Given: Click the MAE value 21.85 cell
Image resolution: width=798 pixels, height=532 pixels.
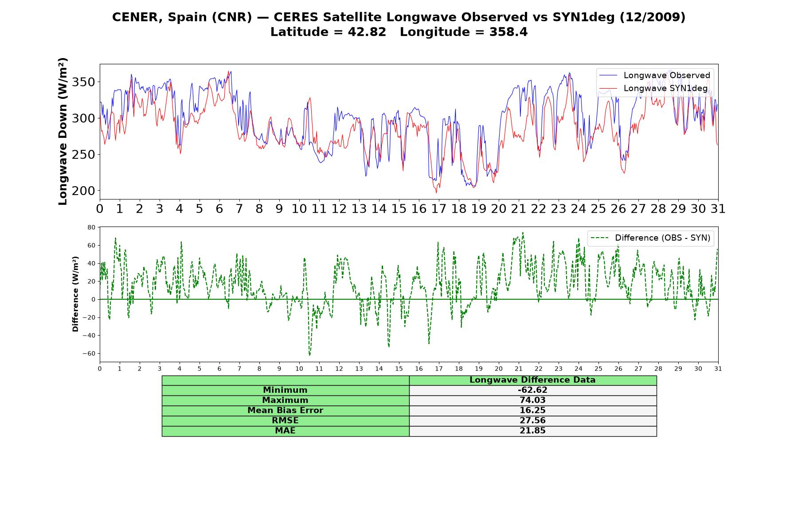Looking at the screenshot, I should [x=533, y=431].
